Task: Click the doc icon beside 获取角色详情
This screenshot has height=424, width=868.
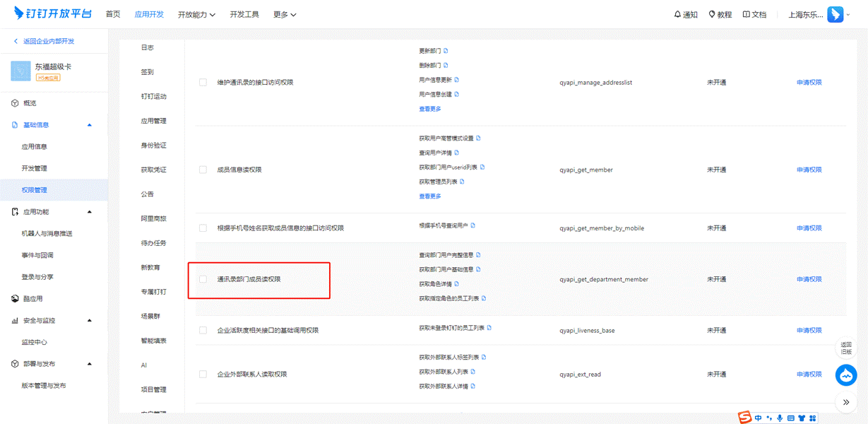Action: [457, 283]
